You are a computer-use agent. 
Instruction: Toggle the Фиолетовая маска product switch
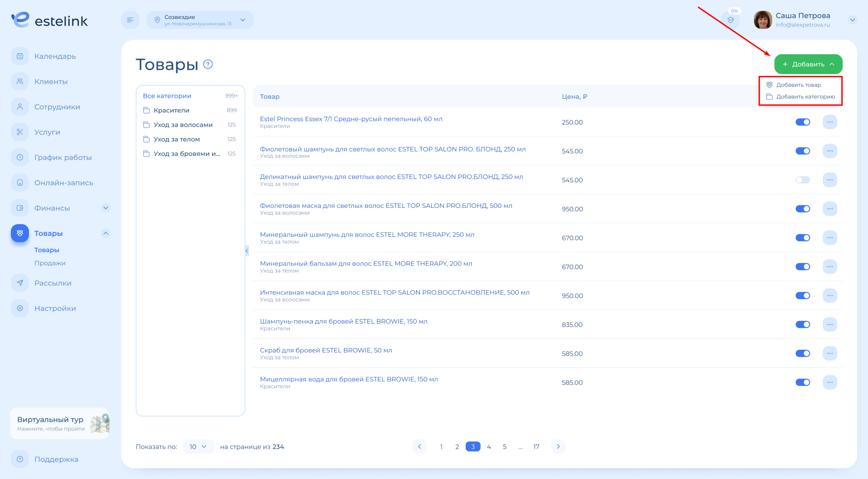[803, 209]
